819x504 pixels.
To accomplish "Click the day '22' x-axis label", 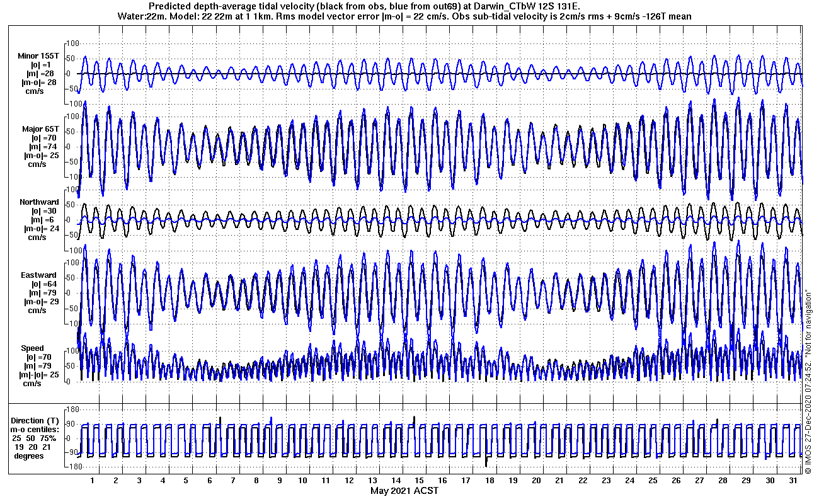I will (583, 481).
